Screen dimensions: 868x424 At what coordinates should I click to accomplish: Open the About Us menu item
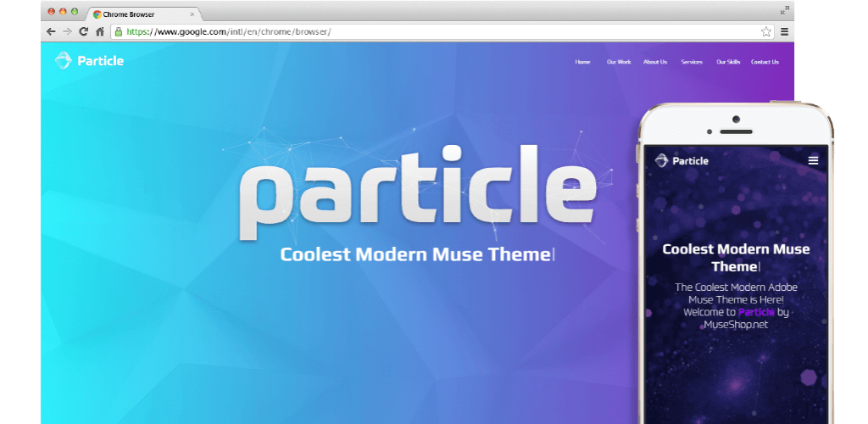(x=654, y=62)
